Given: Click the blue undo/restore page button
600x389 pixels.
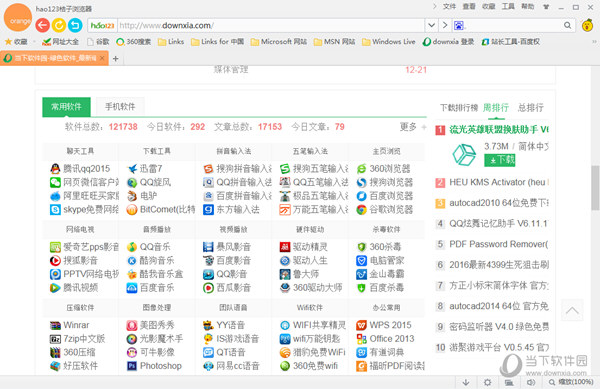Looking at the screenshot, I should (75, 25).
